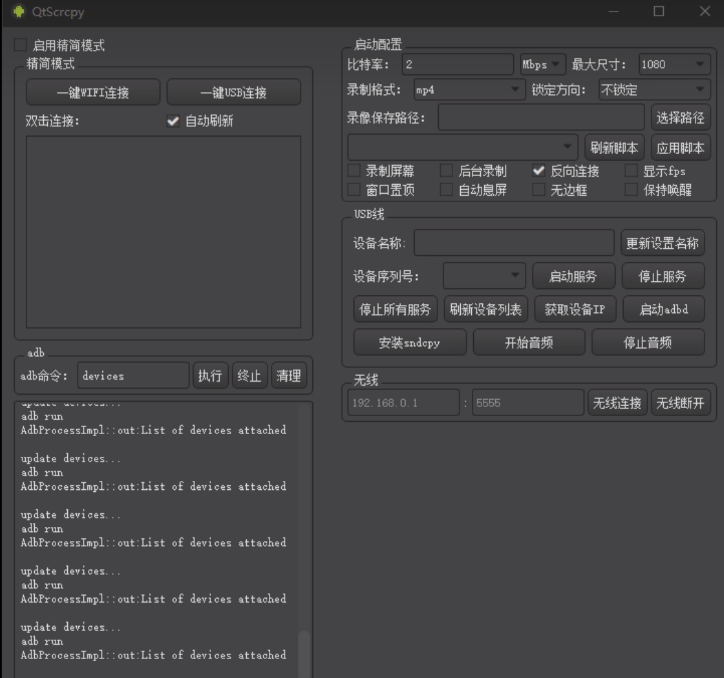Image resolution: width=724 pixels, height=678 pixels.
Task: Click 开始音频 button
Action: point(529,342)
